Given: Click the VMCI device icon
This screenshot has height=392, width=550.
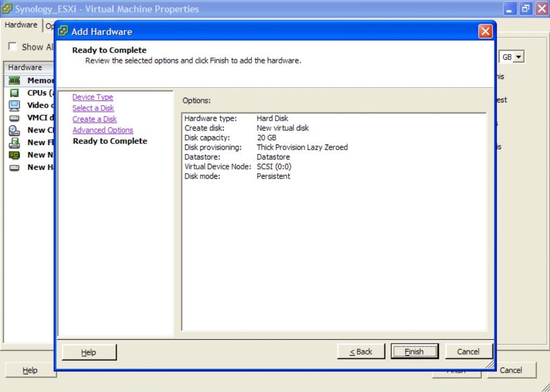Looking at the screenshot, I should pos(15,117).
